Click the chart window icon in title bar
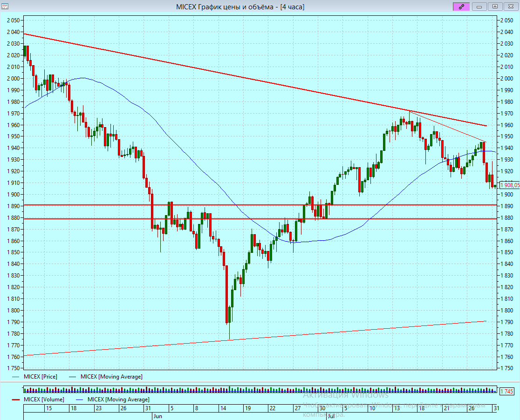This screenshot has width=520, height=420. [5, 7]
